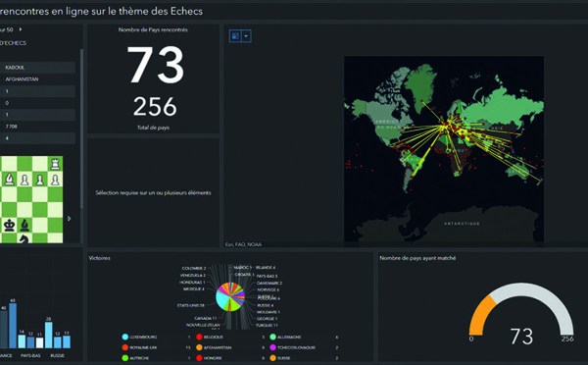Select the black knight at the board bottom
Screen dimensions: 588x365
tap(24, 238)
